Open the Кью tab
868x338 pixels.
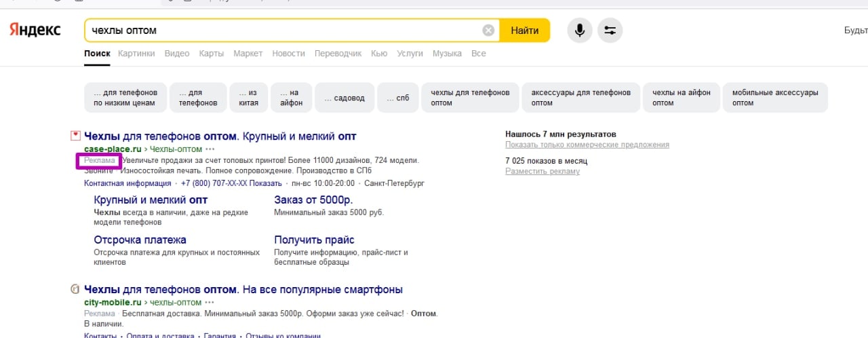379,54
